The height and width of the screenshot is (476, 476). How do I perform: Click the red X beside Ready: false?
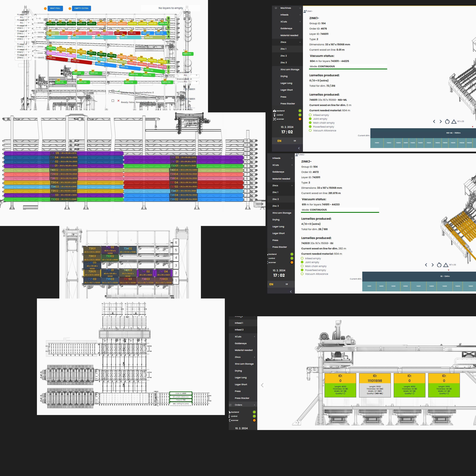[119, 101]
